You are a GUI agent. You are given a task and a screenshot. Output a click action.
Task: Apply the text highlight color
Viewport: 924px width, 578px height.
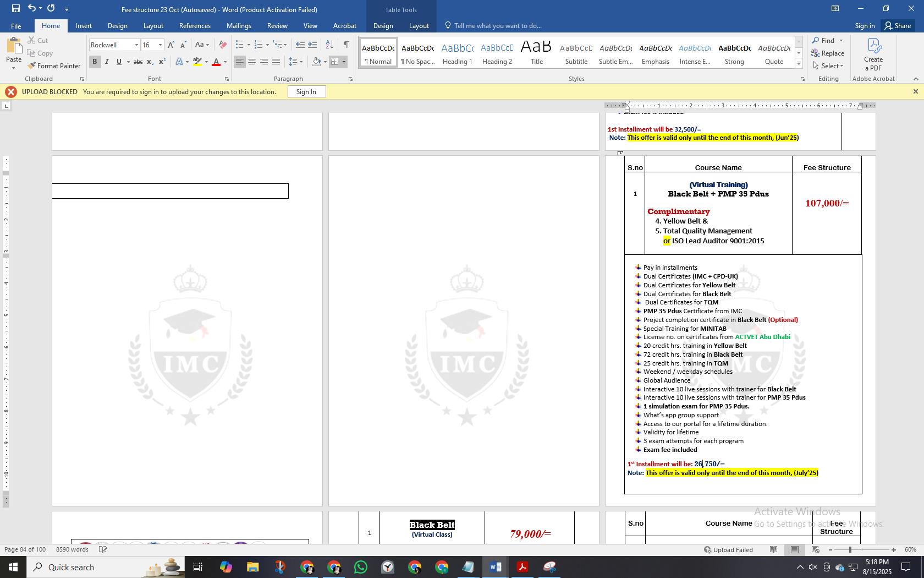pos(197,62)
